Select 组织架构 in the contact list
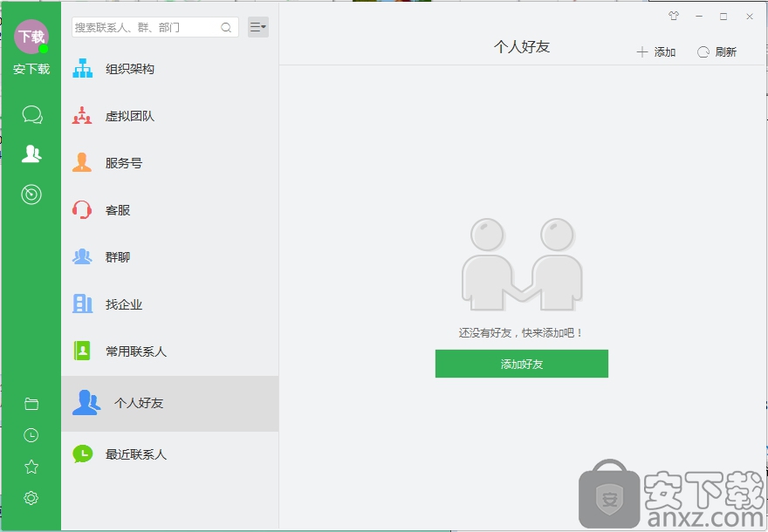Image resolution: width=768 pixels, height=532 pixels. 129,69
